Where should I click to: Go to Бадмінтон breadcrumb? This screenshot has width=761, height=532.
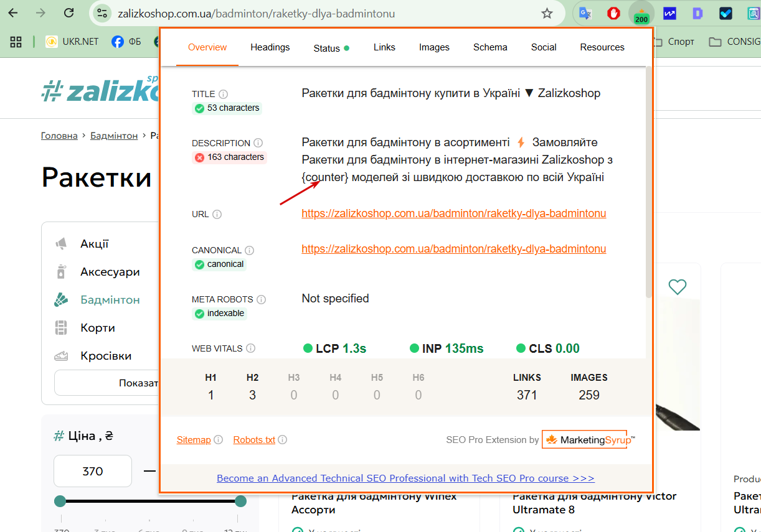tap(114, 136)
